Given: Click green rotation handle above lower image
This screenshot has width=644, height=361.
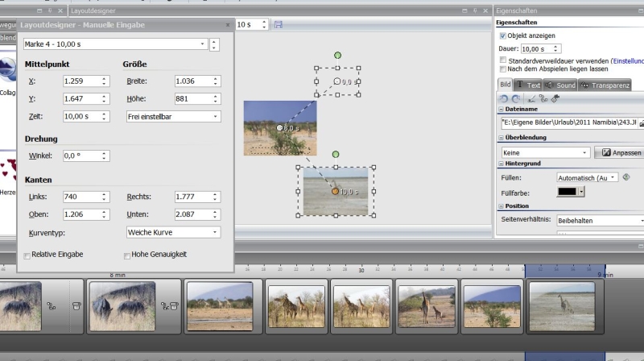Looking at the screenshot, I should 336,154.
